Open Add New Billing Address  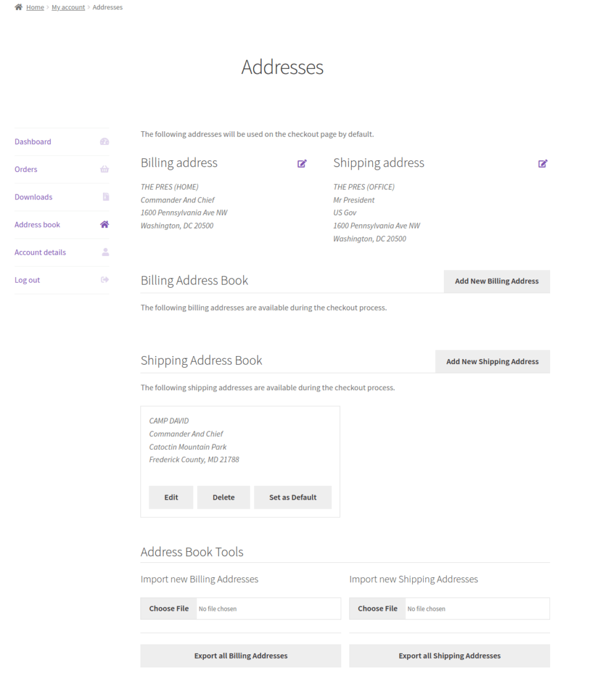click(x=497, y=281)
